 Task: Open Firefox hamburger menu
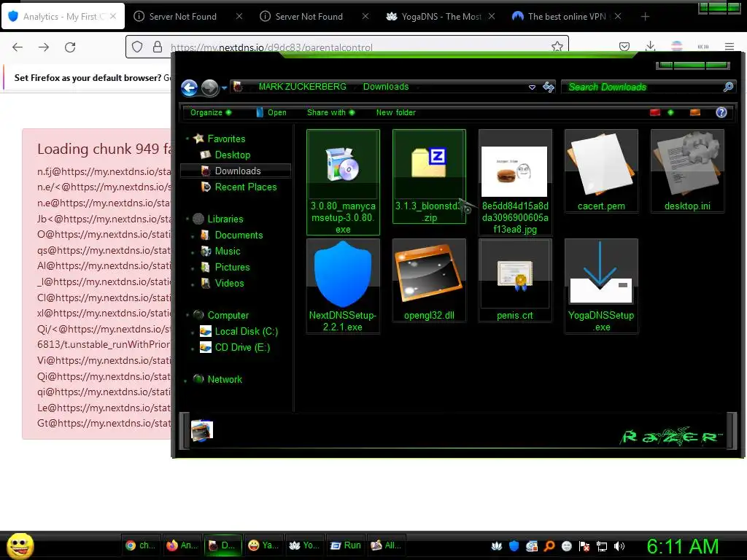point(729,47)
